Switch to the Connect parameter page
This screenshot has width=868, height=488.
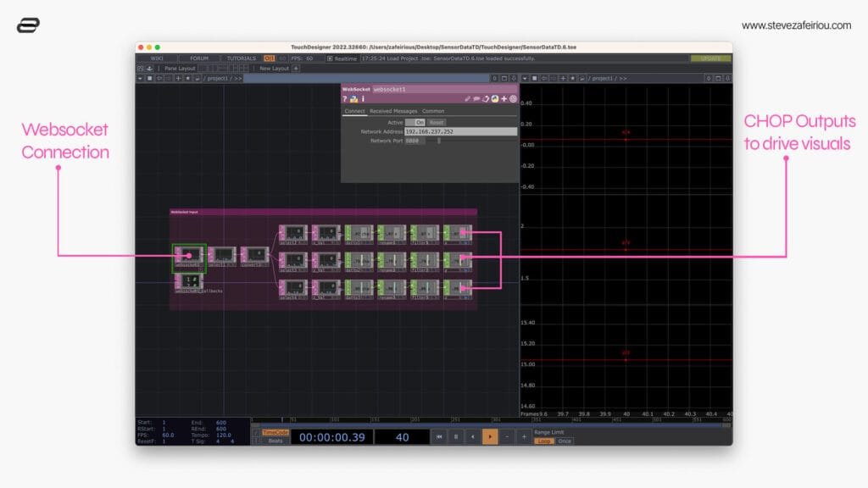click(354, 111)
